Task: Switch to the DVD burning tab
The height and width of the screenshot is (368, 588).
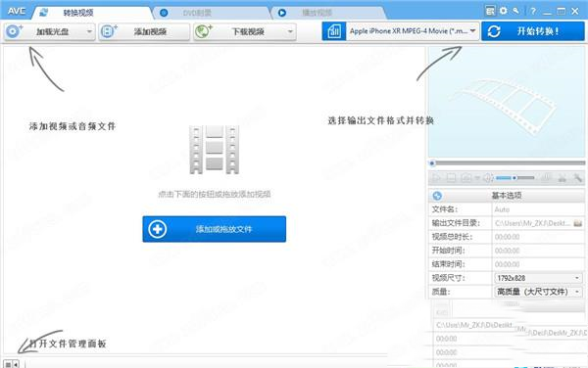Action: [212, 13]
